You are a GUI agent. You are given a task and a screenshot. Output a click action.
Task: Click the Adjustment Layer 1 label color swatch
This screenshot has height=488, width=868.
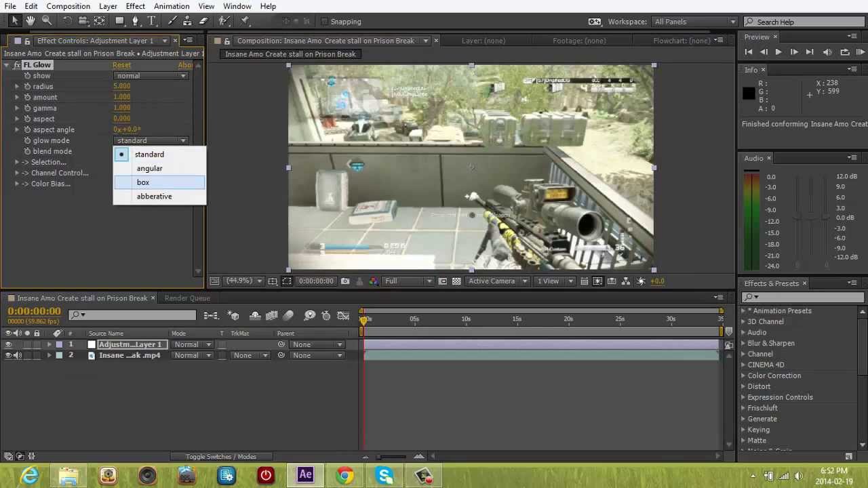coord(59,344)
